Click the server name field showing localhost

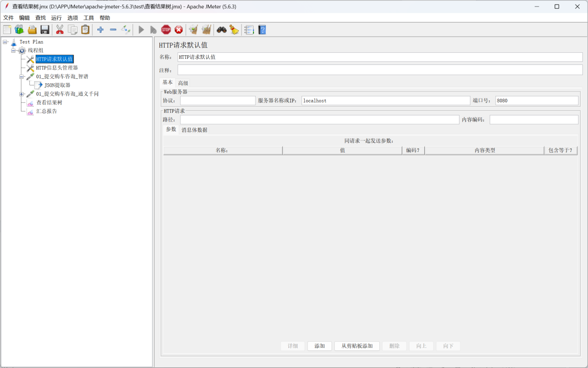(x=385, y=101)
